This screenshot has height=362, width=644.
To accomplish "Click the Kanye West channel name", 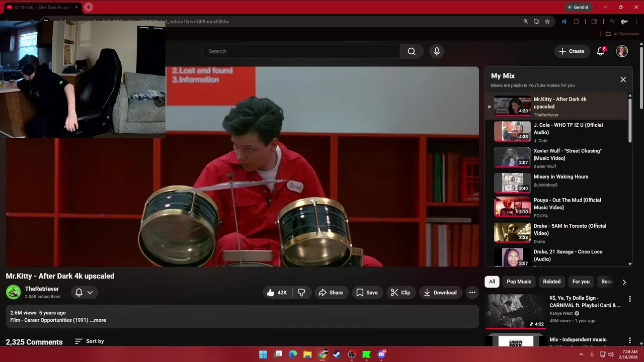I will 561,313.
